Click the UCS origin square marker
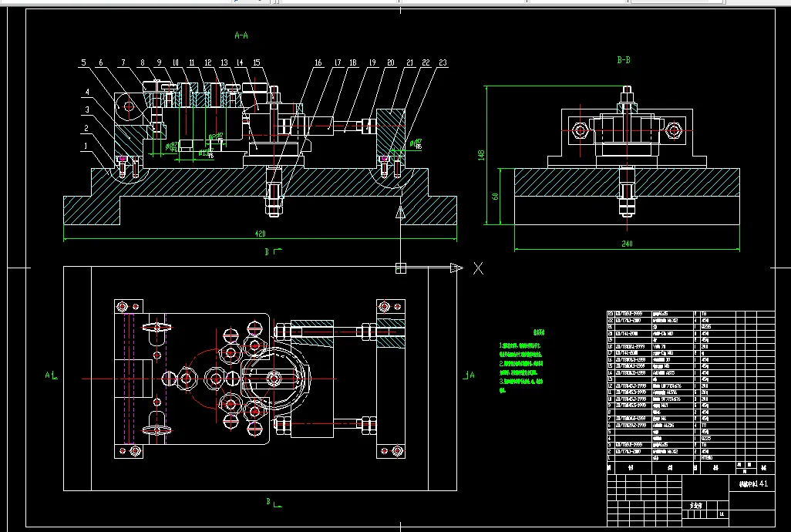Viewport: 791px width, 532px height. pyautogui.click(x=401, y=268)
